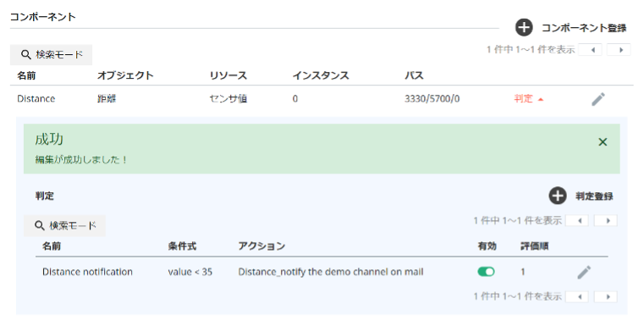Click the 評価順 column header
The image size is (644, 326).
coord(534,246)
